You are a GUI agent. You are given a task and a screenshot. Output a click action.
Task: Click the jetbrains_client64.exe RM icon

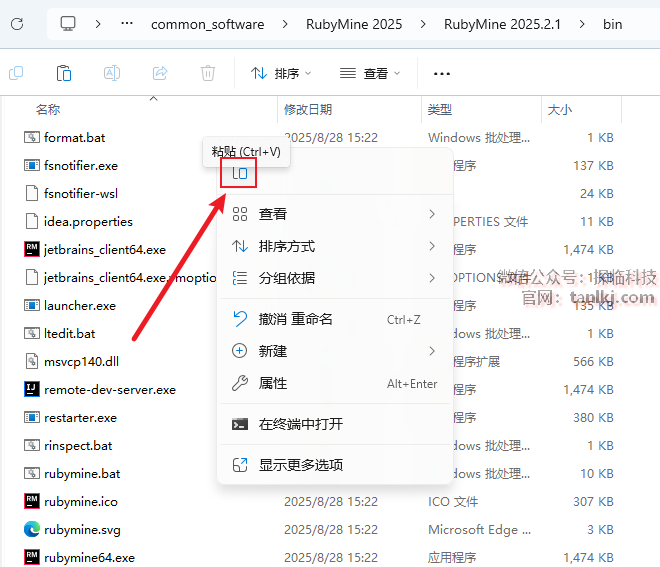coord(32,249)
